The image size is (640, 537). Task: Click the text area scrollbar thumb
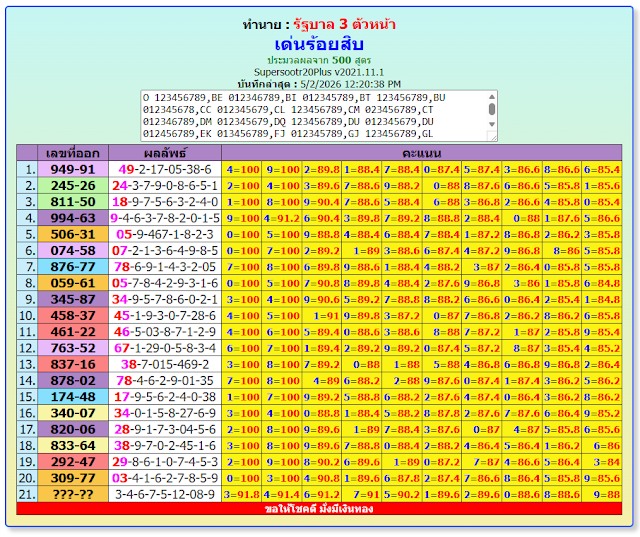point(492,109)
